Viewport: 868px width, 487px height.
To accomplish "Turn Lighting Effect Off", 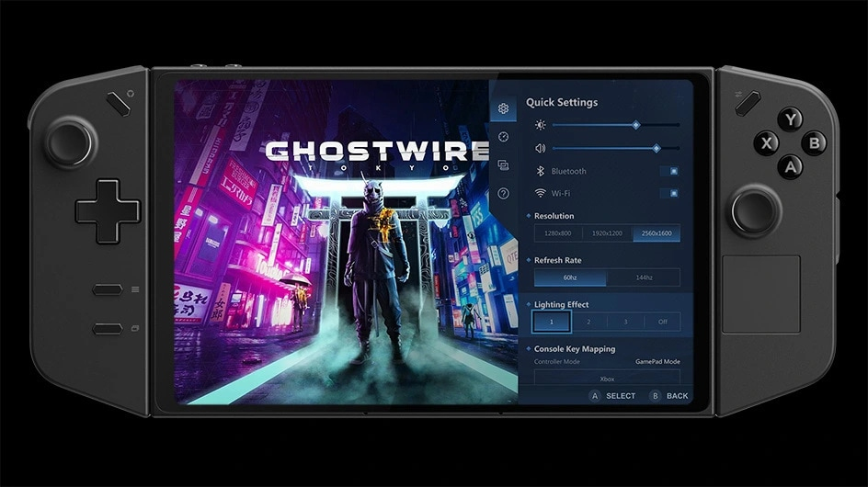I will (663, 322).
